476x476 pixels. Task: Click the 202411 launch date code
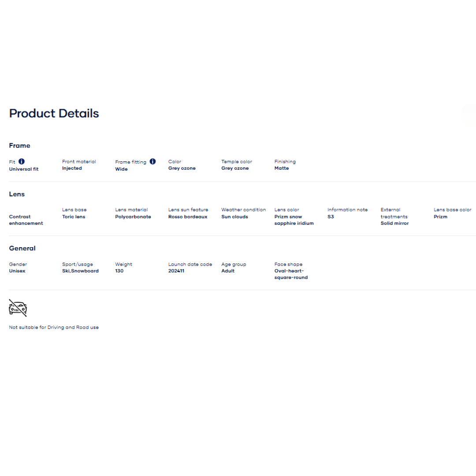176,271
